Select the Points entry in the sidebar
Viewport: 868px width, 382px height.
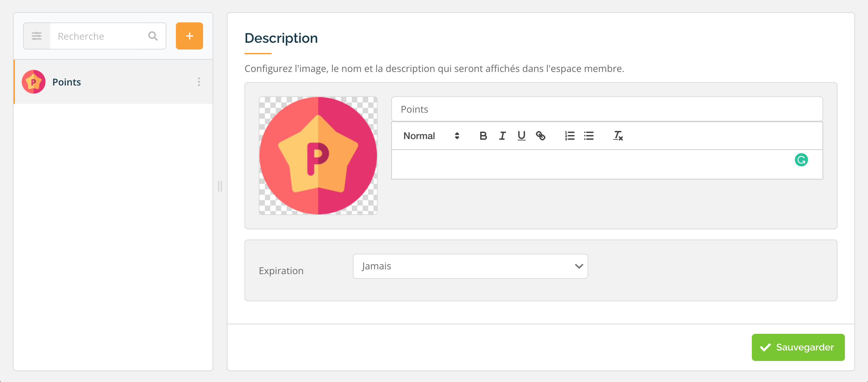click(113, 82)
